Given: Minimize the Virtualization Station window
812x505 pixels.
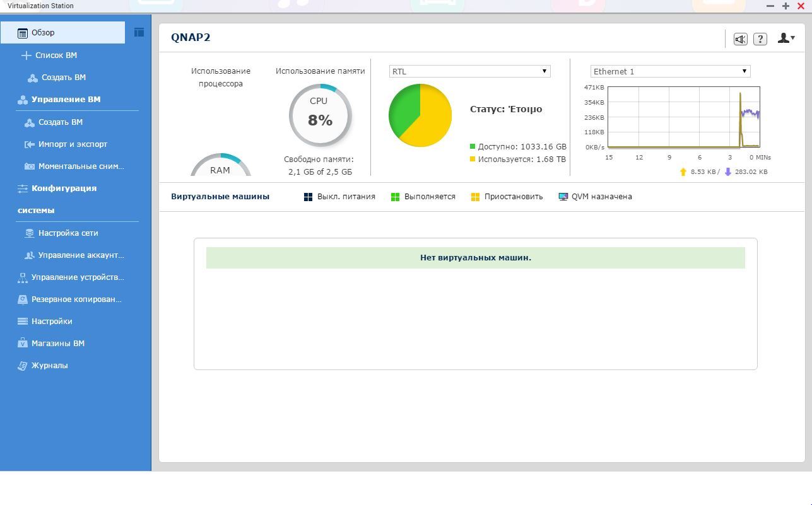Looking at the screenshot, I should click(770, 6).
